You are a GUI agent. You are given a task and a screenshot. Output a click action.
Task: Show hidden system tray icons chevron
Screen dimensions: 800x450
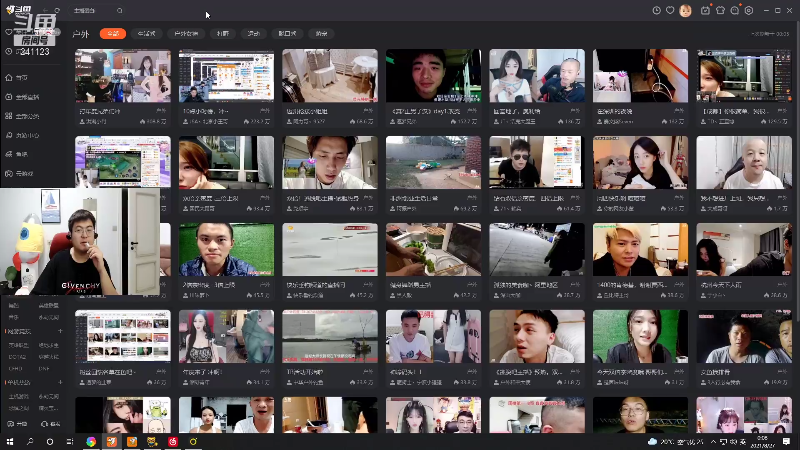[x=713, y=441]
